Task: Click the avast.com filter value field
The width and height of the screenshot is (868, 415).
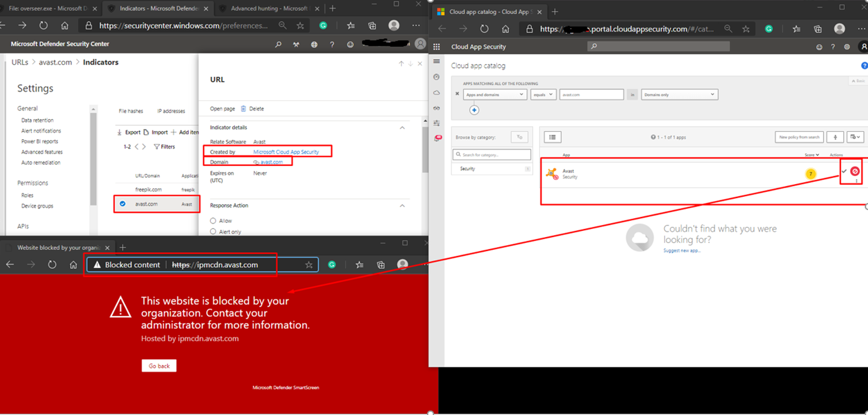Action: 591,94
